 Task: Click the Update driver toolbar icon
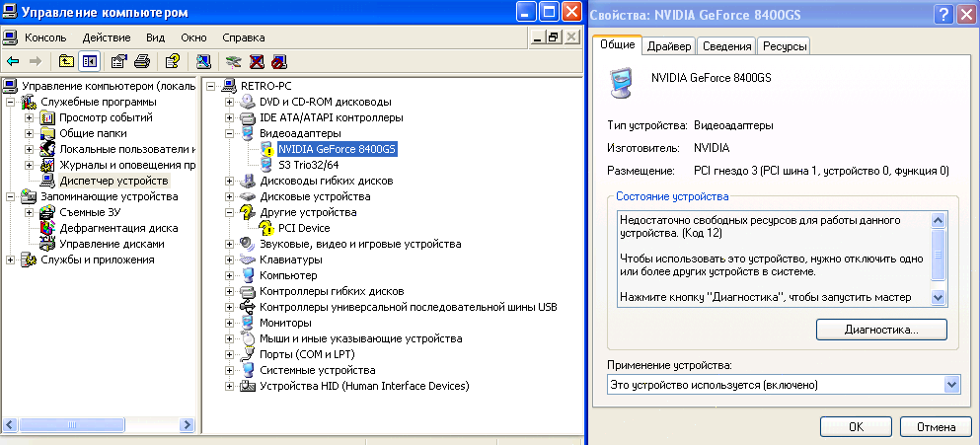(x=233, y=61)
